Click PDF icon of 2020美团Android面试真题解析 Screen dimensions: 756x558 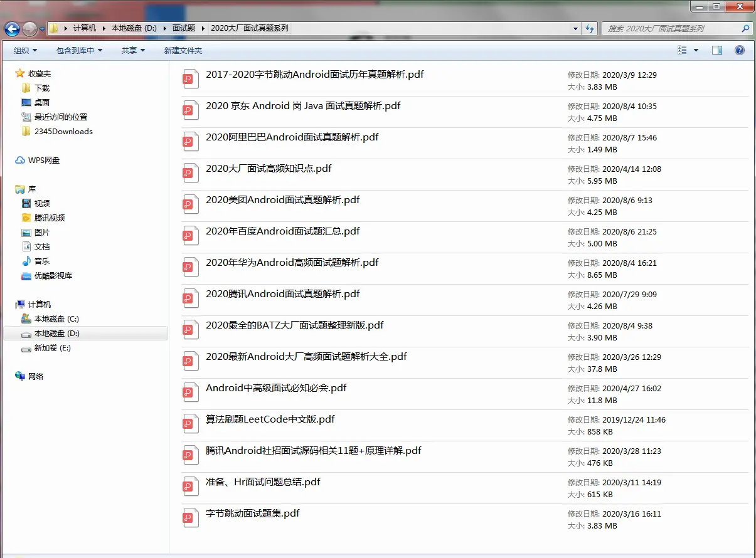(x=190, y=204)
